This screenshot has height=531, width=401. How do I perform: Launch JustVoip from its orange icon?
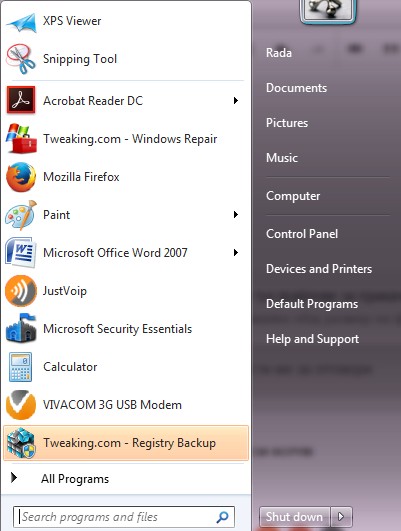(x=21, y=291)
